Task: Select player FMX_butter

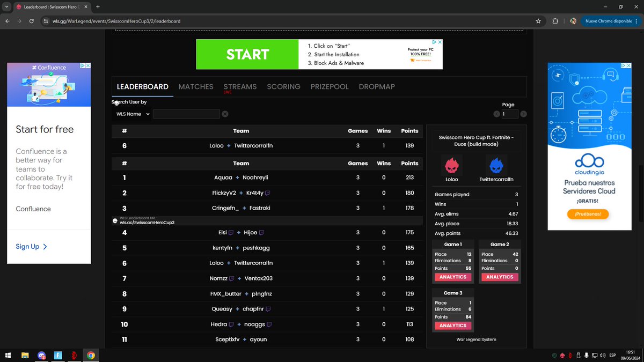Action: tap(226, 294)
